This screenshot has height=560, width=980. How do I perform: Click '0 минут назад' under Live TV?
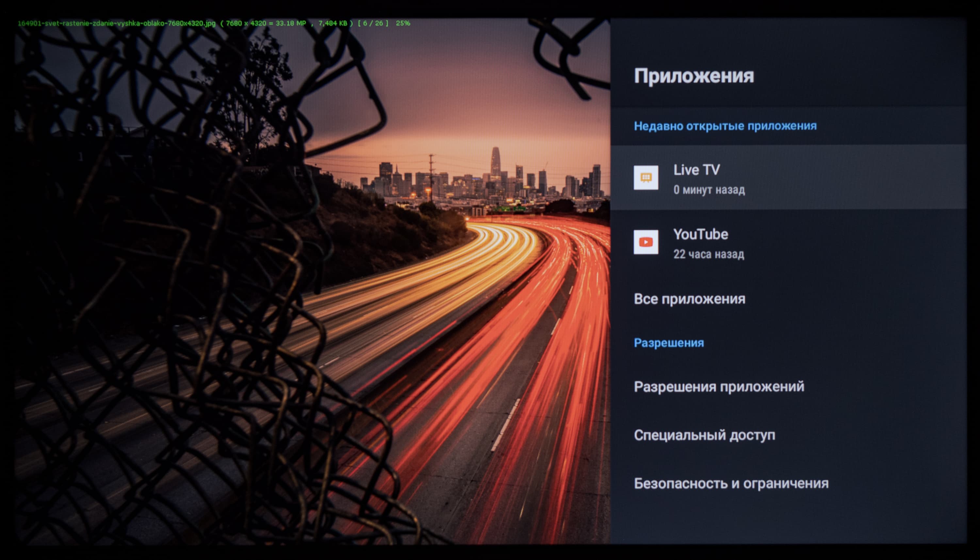[709, 190]
